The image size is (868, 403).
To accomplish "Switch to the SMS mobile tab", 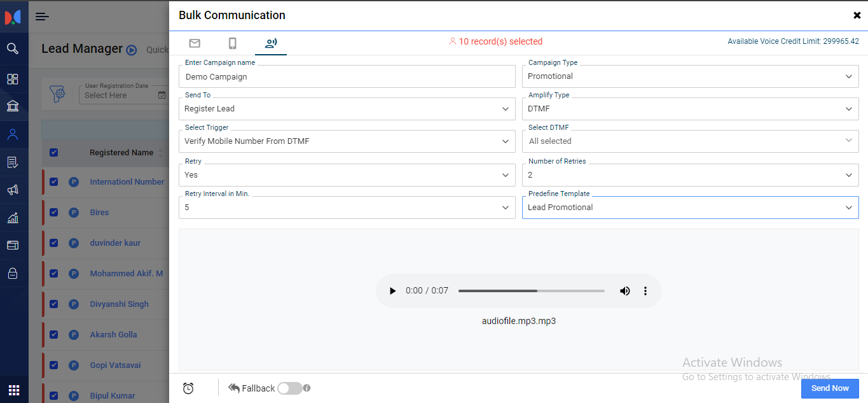I will coord(233,43).
